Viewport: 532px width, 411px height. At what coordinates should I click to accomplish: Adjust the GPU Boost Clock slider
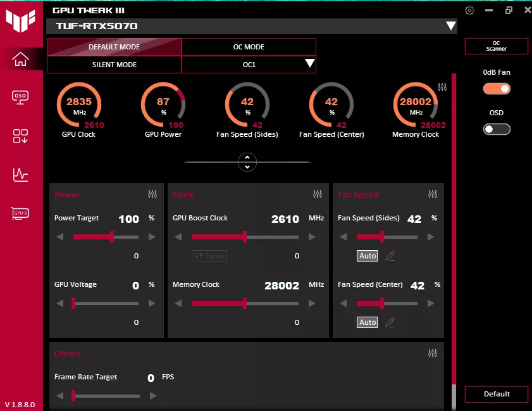(x=245, y=237)
